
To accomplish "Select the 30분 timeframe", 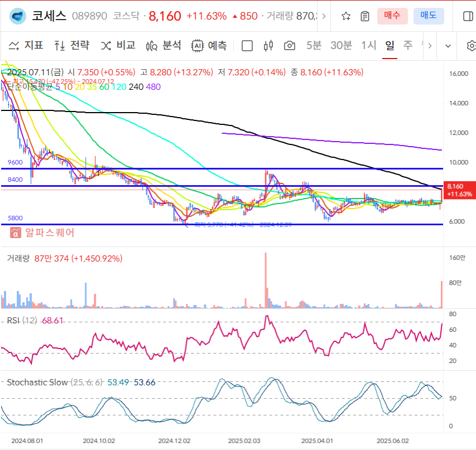I will 341,46.
